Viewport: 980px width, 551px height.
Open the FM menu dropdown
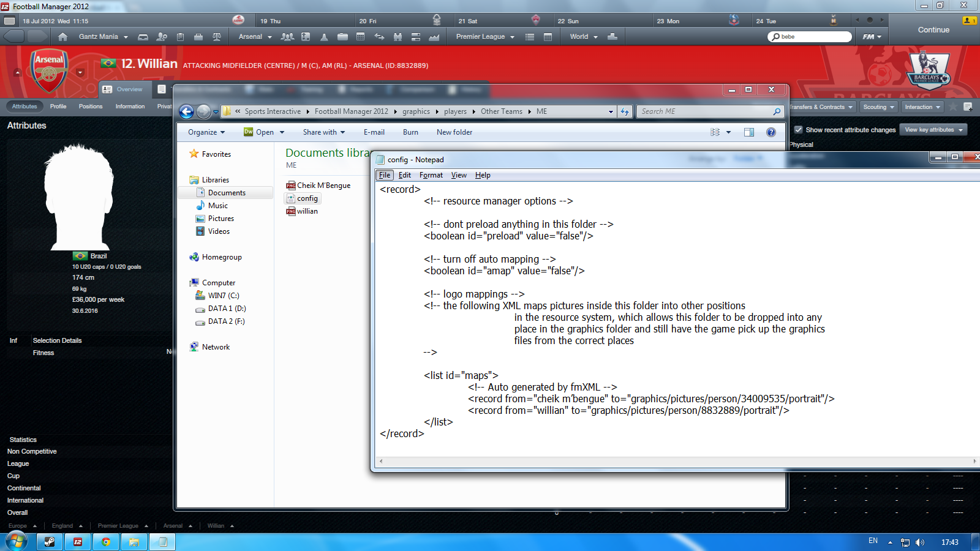point(872,37)
